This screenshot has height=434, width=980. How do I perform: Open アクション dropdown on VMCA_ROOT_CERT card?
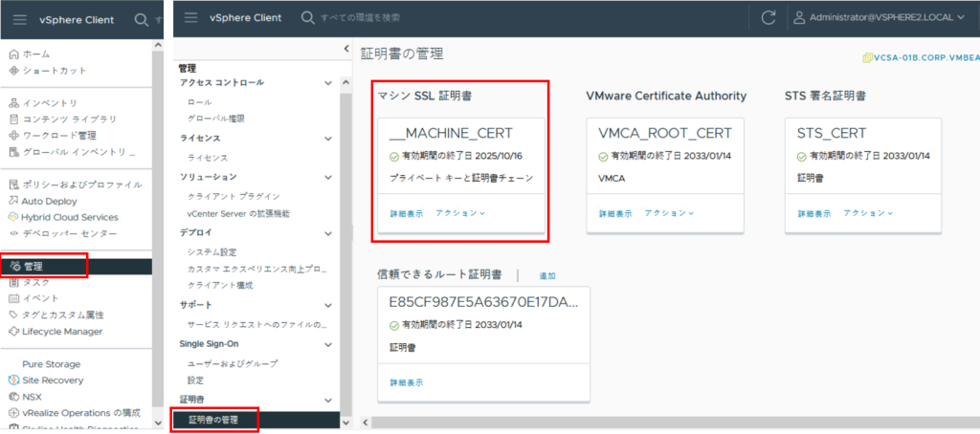coord(669,213)
